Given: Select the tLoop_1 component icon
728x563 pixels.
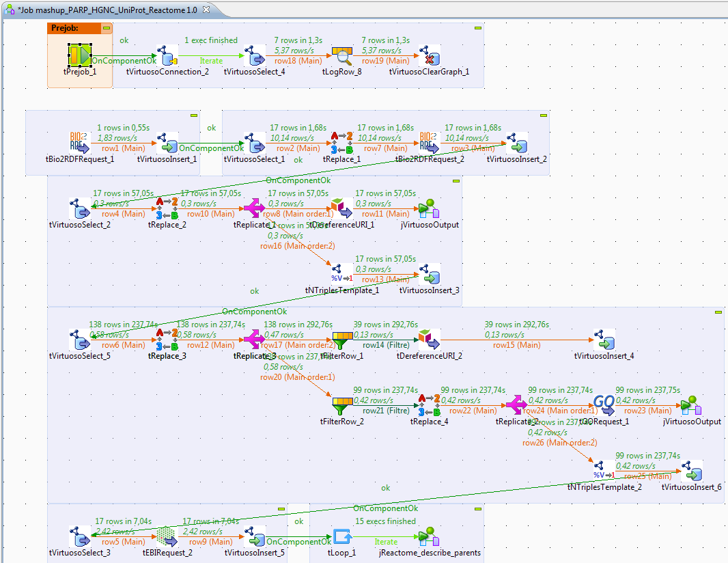Looking at the screenshot, I should click(341, 536).
